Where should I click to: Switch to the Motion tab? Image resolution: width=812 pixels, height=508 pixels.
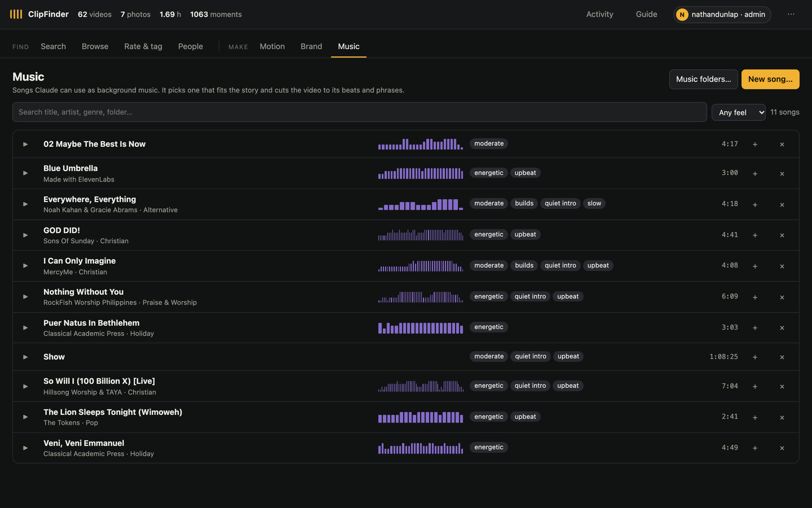click(x=272, y=46)
